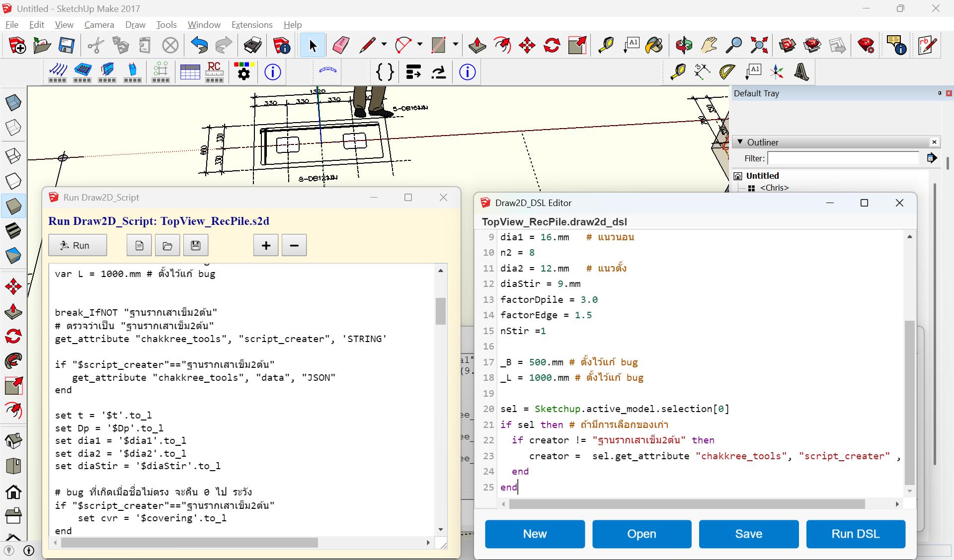Click the Iso view house icon in left toolbar

[13, 440]
